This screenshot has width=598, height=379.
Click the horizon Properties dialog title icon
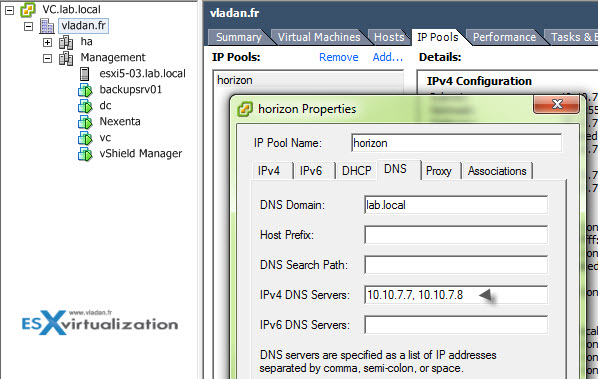(x=245, y=109)
